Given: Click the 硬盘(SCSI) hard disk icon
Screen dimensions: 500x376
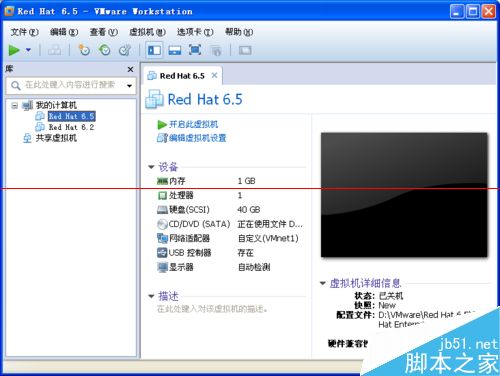Looking at the screenshot, I should (x=162, y=210).
